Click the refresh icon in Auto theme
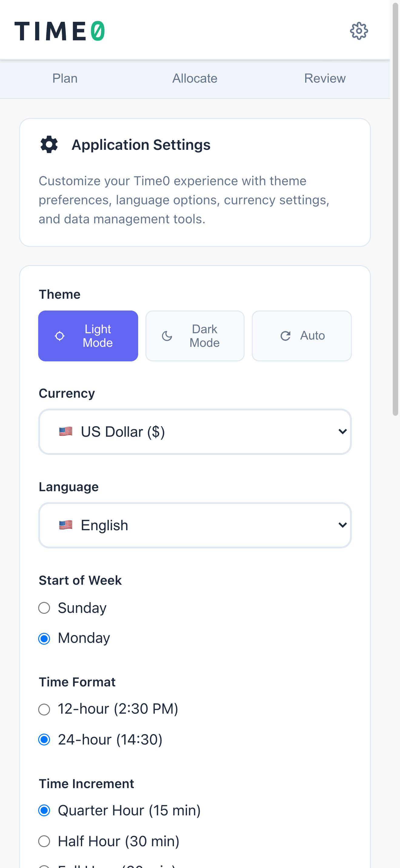The width and height of the screenshot is (400, 868). coord(285,336)
